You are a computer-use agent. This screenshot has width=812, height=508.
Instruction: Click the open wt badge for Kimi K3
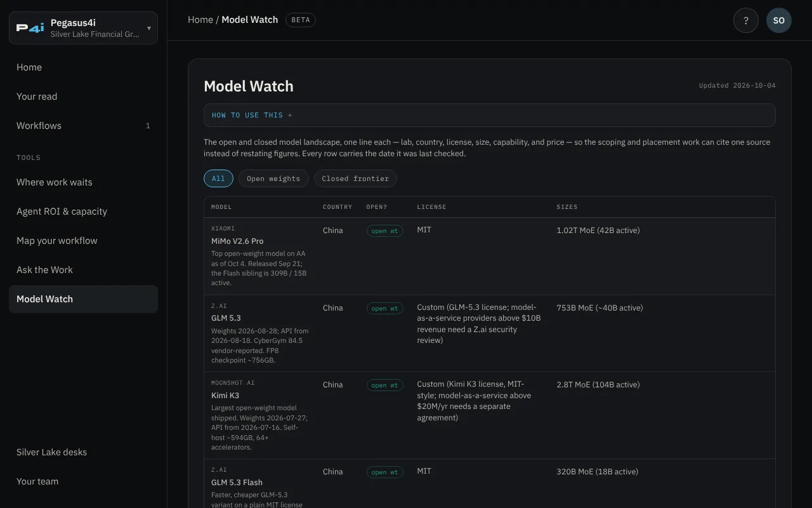coord(385,385)
